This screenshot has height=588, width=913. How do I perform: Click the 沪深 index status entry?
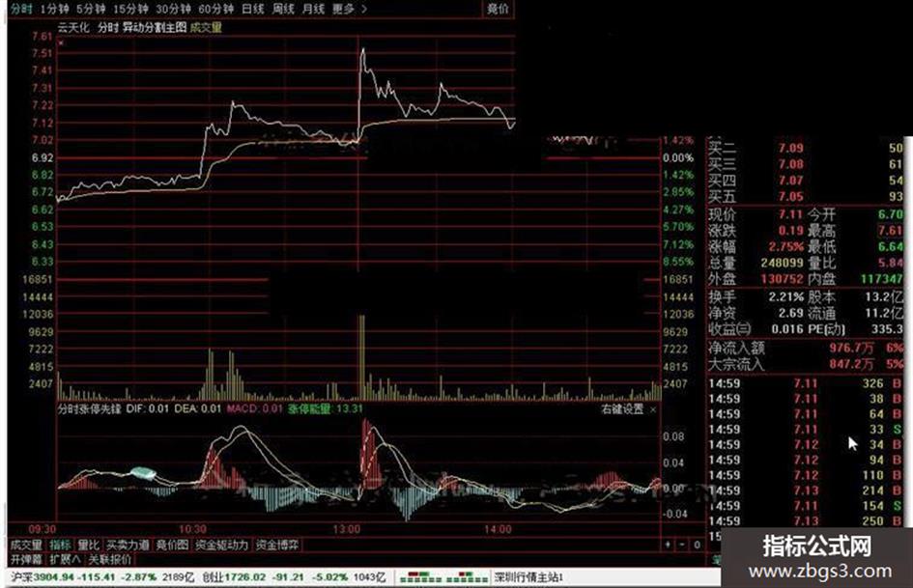tap(102, 577)
